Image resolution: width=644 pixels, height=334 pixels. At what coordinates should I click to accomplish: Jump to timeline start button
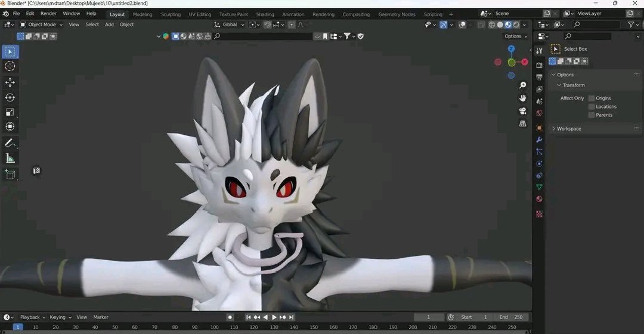[x=249, y=317]
